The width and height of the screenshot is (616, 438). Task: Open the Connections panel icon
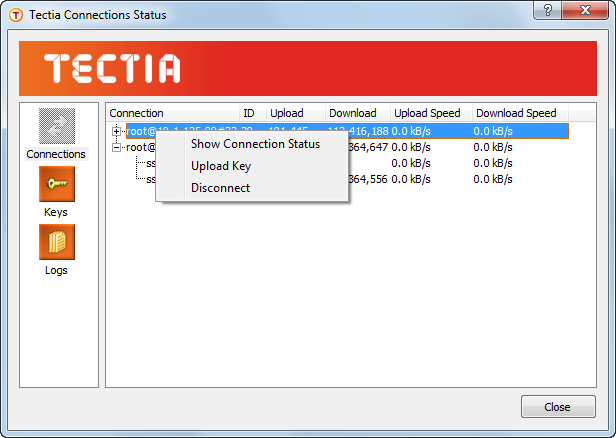coord(57,126)
